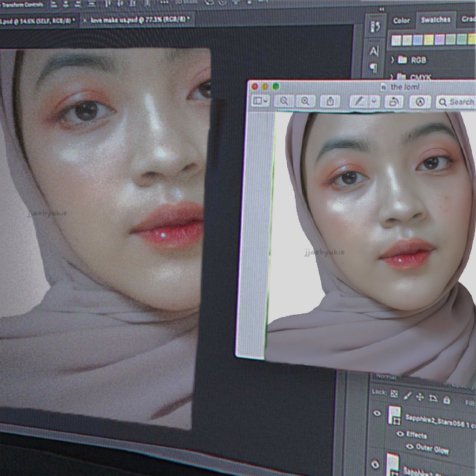The width and height of the screenshot is (476, 476).
Task: Select the Outer Glow effect entry
Action: [432, 449]
